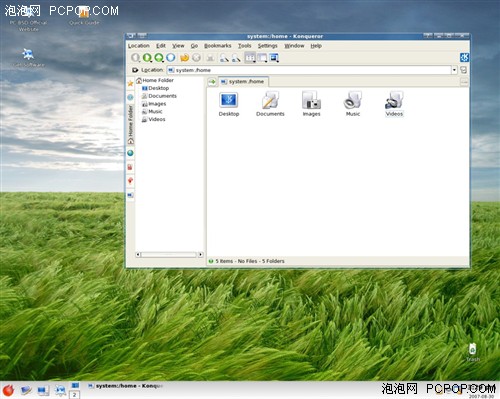Click status text '5 Items - No Files - 5 Folders'
The width and height of the screenshot is (500, 399).
pyautogui.click(x=250, y=261)
